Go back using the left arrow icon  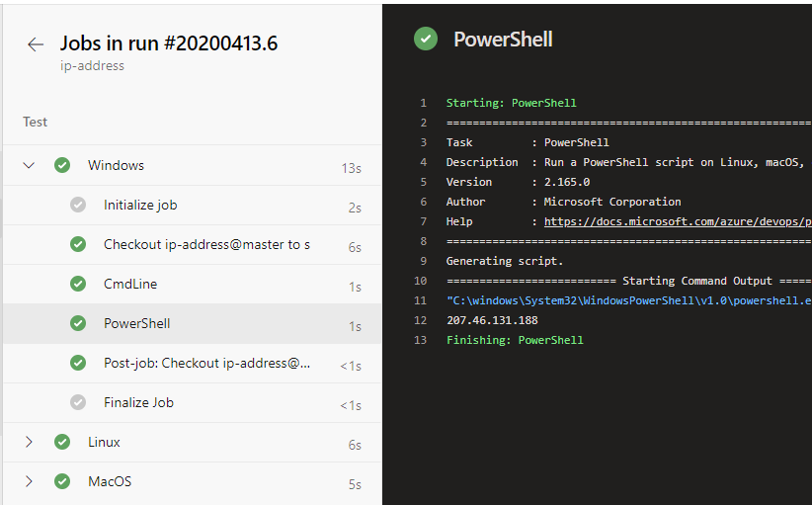click(x=36, y=44)
